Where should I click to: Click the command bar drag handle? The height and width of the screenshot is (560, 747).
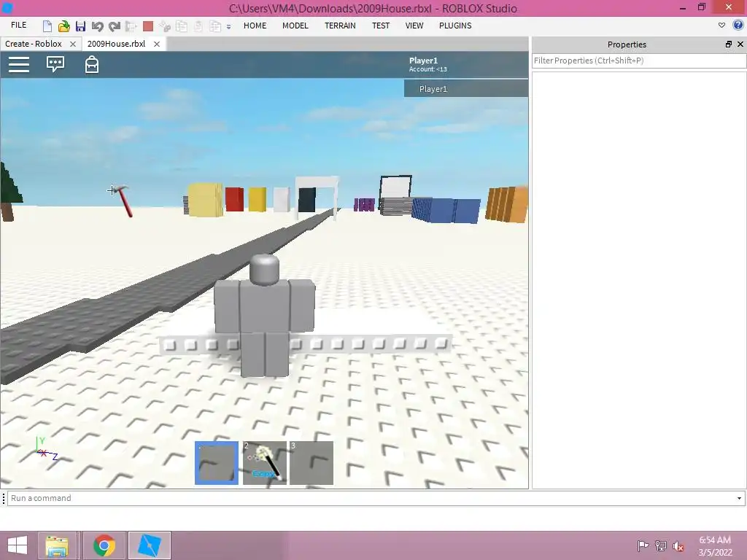[x=4, y=498]
